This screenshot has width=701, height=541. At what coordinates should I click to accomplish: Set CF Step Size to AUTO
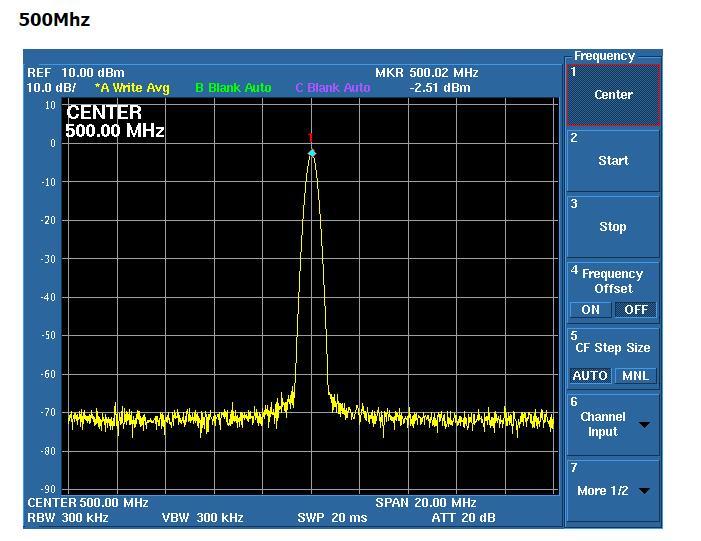click(590, 376)
